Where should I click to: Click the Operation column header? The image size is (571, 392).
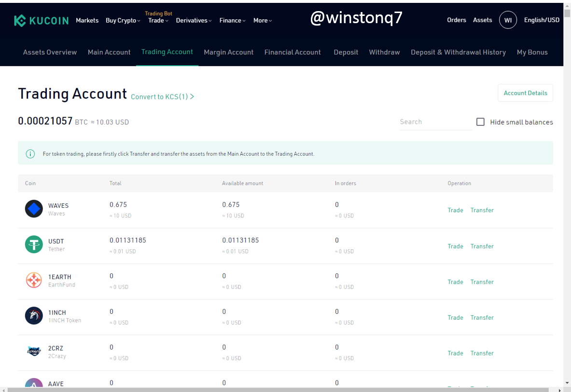point(459,183)
